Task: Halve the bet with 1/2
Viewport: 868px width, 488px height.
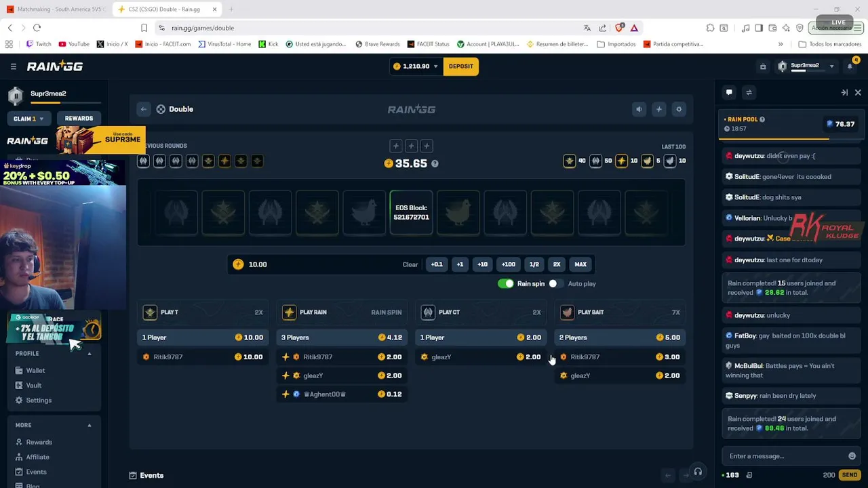Action: click(534, 264)
